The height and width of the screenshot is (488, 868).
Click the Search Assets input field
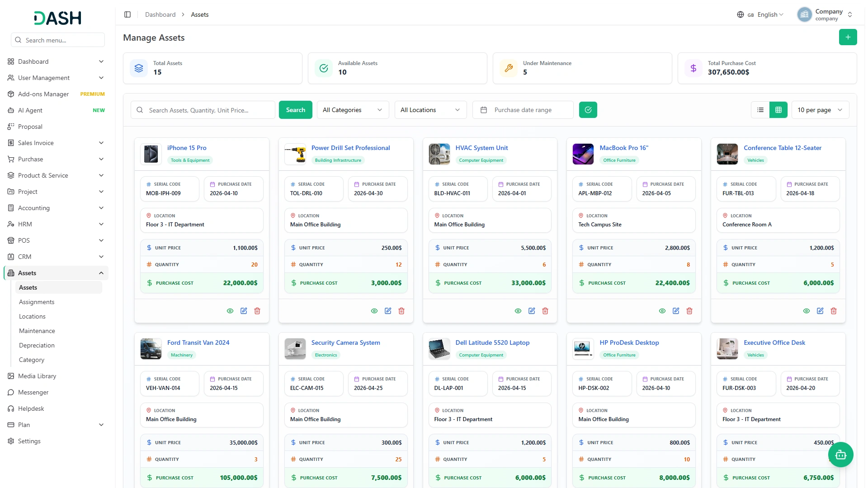[203, 110]
